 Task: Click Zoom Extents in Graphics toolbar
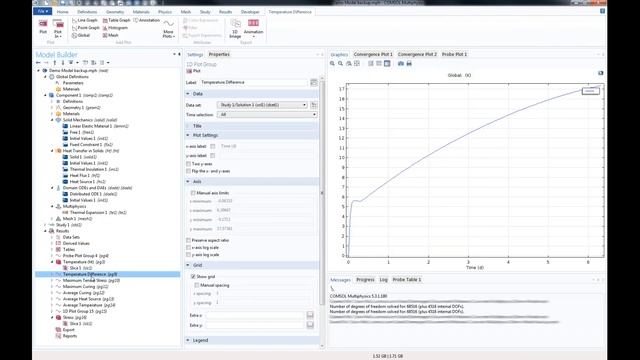point(357,64)
